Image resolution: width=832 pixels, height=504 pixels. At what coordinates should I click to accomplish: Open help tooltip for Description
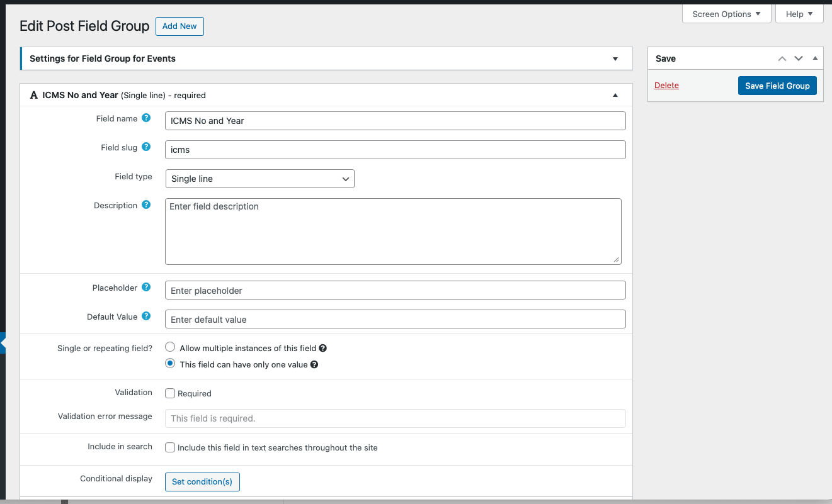[x=146, y=204]
